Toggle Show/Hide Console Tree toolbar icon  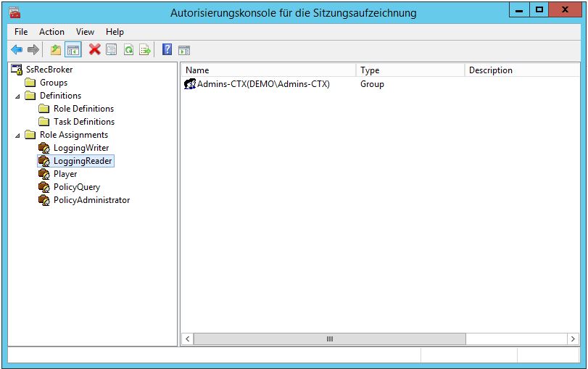(73, 49)
